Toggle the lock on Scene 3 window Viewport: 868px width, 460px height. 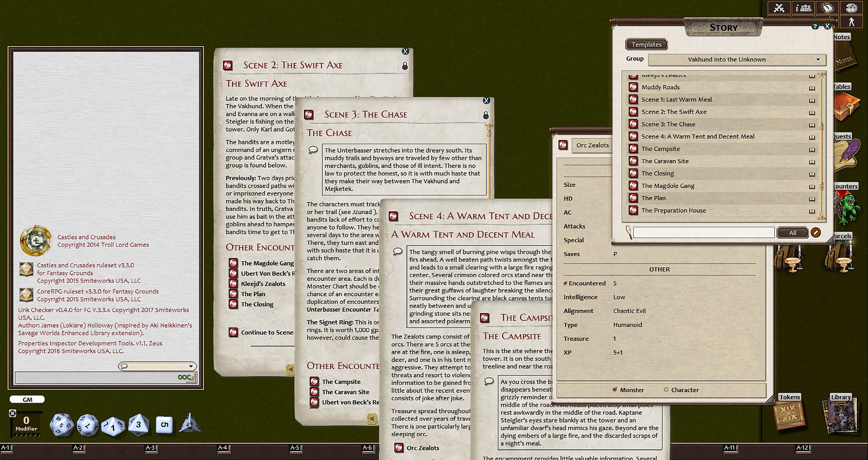486,115
